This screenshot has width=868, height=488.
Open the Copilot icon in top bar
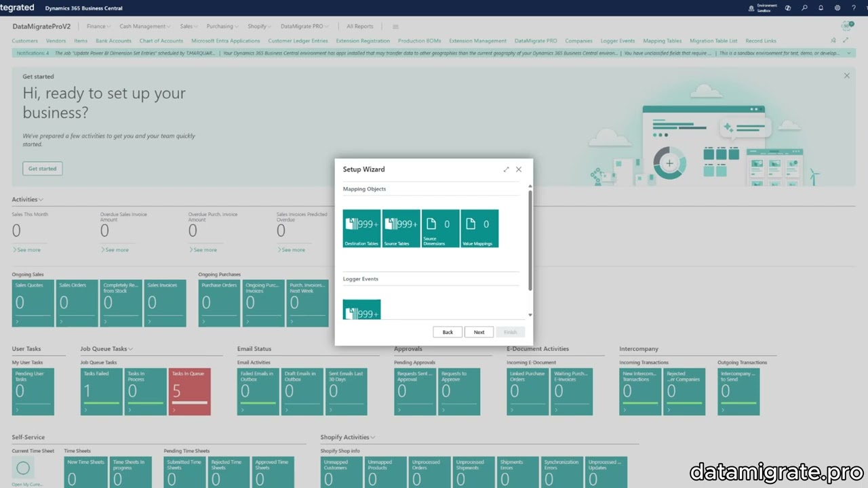[788, 8]
